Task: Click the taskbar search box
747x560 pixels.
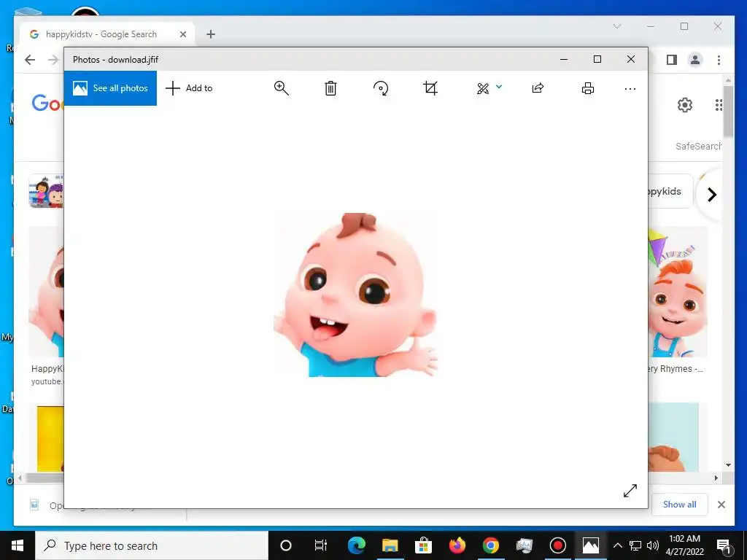Action: click(152, 545)
